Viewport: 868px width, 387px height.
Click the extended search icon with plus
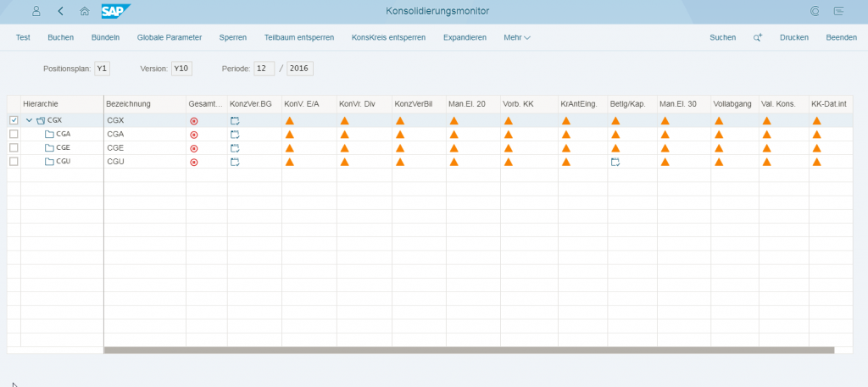[x=758, y=37]
